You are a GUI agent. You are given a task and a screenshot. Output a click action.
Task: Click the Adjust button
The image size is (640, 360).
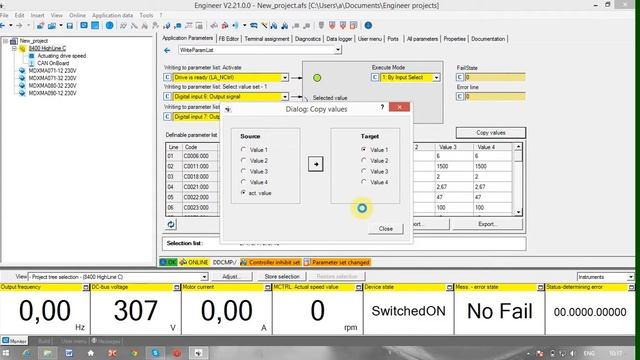click(231, 276)
